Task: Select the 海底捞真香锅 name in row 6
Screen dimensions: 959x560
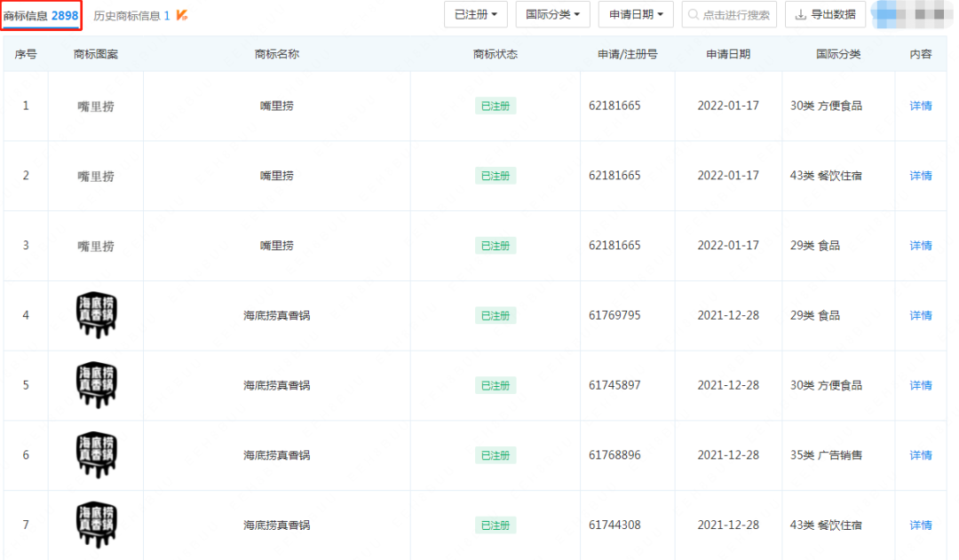Action: tap(276, 455)
